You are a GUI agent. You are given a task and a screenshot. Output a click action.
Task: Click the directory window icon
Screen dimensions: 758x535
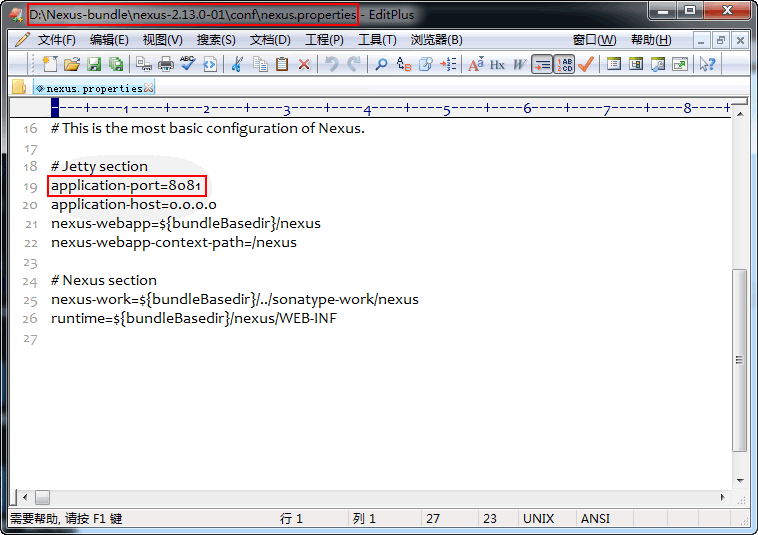(x=614, y=64)
